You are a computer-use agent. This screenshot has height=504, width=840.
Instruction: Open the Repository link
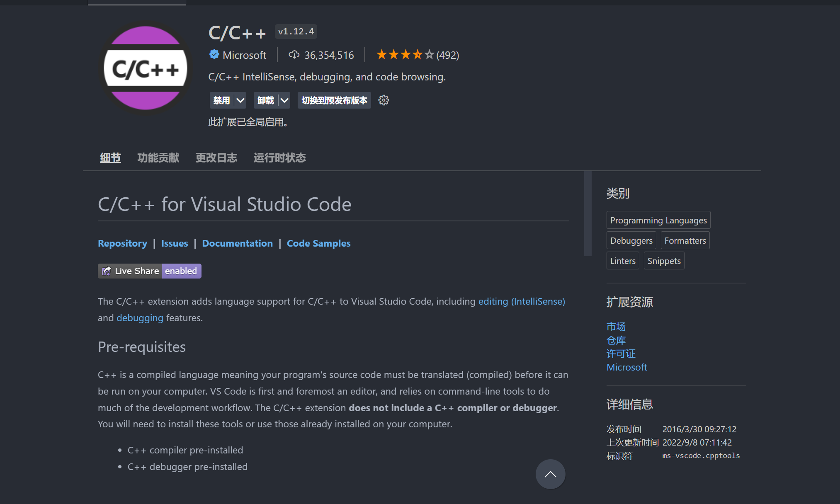coord(122,243)
